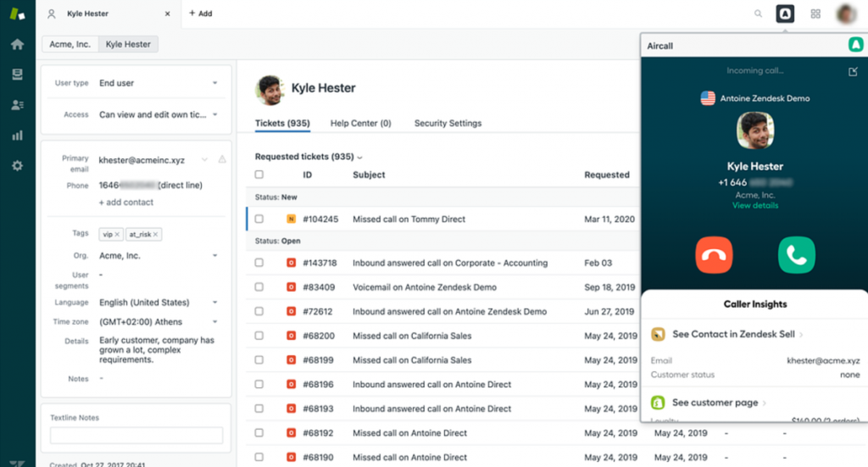Click the + Add tab button

(200, 14)
